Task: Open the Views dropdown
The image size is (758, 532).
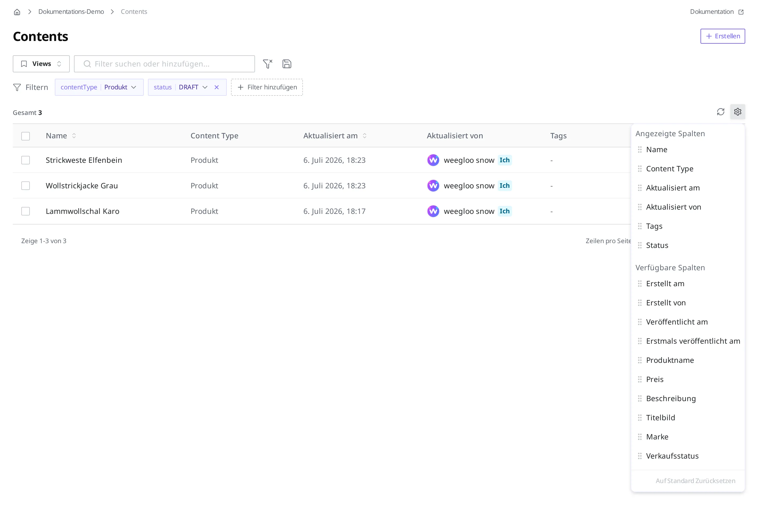Action: point(41,64)
